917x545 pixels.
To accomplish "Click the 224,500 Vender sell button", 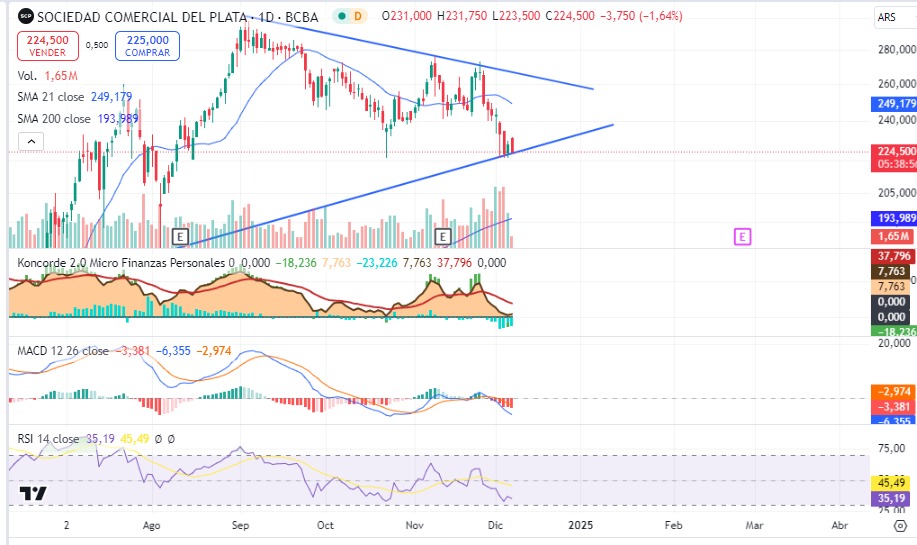I will coord(48,45).
